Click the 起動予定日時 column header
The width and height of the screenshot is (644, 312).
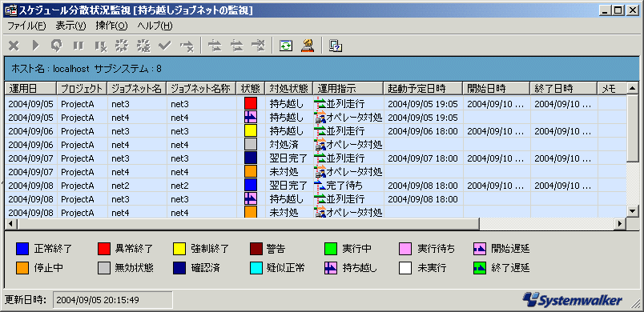click(423, 88)
